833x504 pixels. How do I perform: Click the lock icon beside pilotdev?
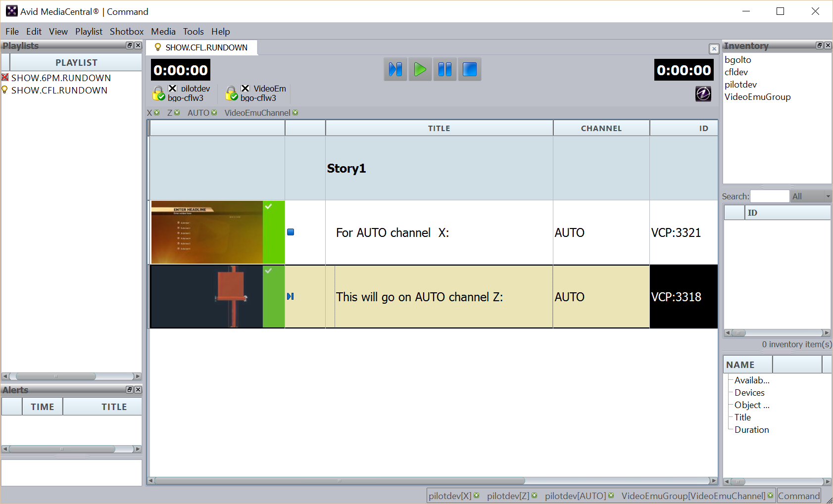coord(158,93)
